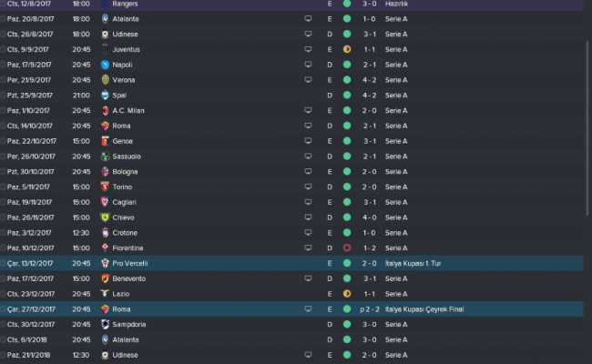This screenshot has height=364, width=592.
Task: Open the Italya Kupası 1. Tur link
Action: [x=415, y=263]
